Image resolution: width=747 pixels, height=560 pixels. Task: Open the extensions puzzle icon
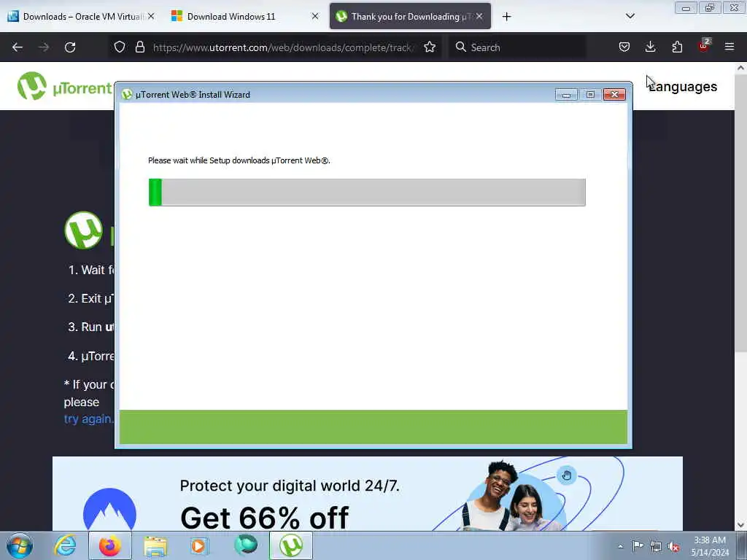click(677, 47)
